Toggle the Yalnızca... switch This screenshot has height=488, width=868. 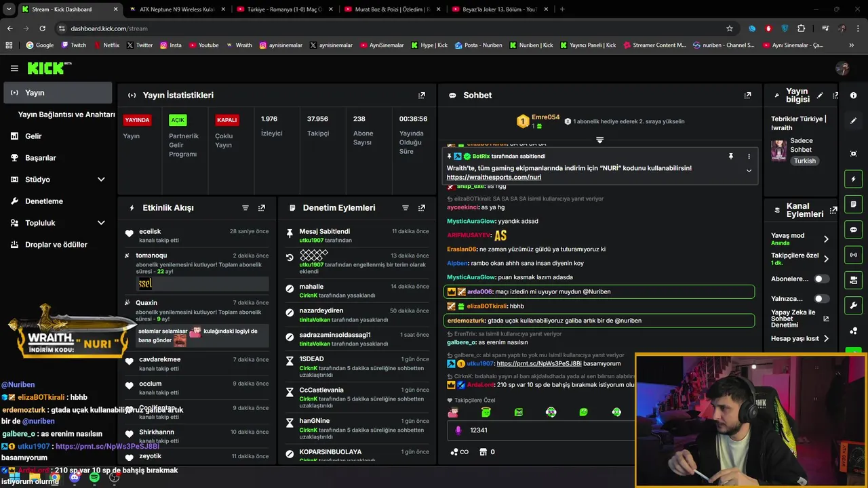tap(821, 298)
